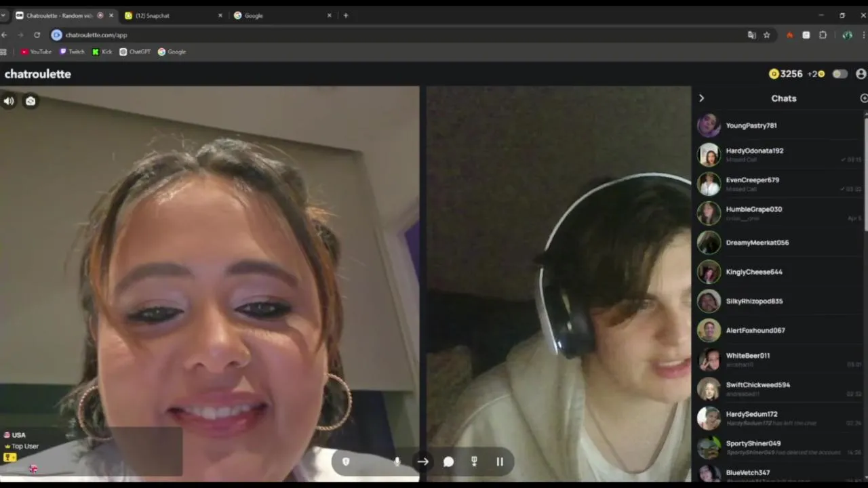Close the Snapchat tab
Viewport: 868px width, 488px height.
click(220, 16)
